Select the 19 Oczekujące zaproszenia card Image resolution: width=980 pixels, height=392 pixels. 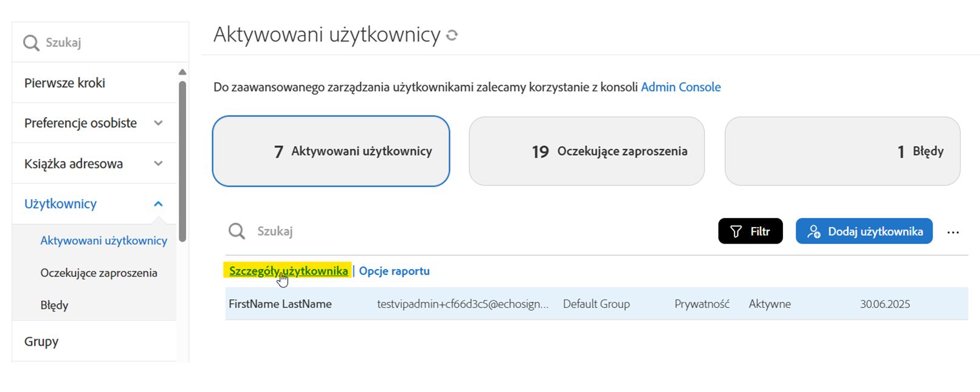587,151
